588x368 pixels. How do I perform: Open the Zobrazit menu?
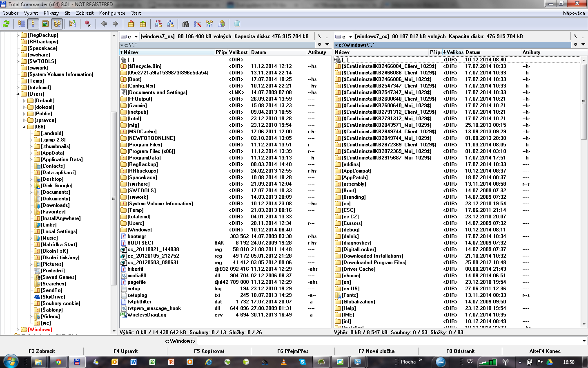tap(85, 13)
